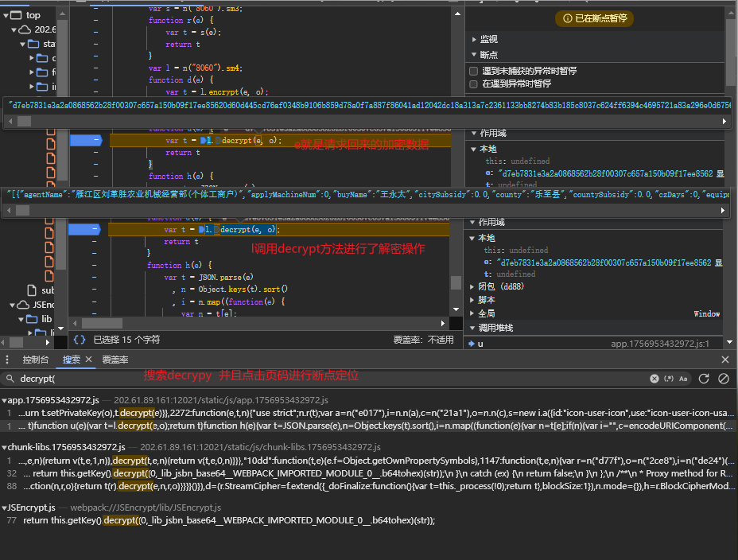Click right arrow of hex string tooltip scrollbar
738x560 pixels.
(x=724, y=122)
